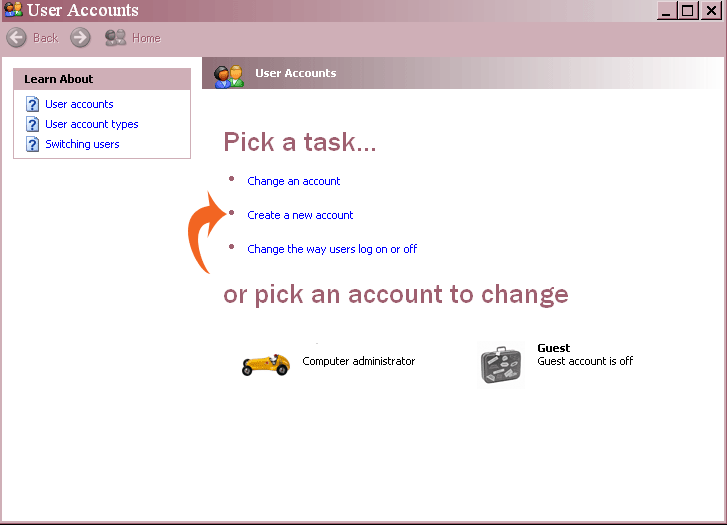The height and width of the screenshot is (526, 727).
Task: Click the Guest suitcase account picture
Action: point(500,365)
